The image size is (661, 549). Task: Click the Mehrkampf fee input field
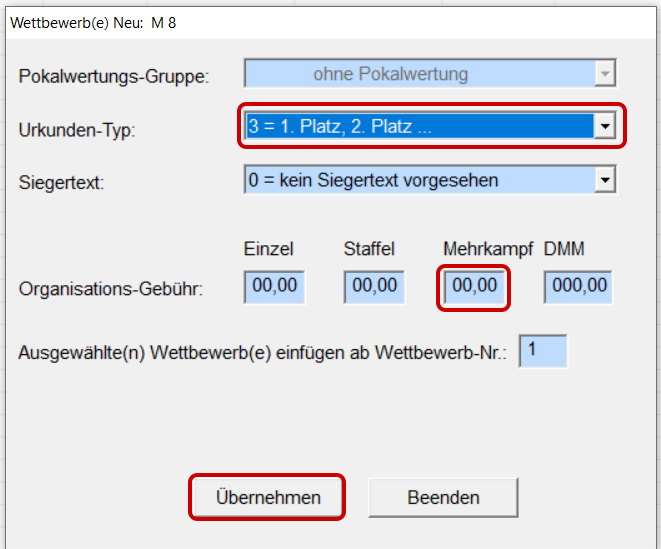[474, 287]
